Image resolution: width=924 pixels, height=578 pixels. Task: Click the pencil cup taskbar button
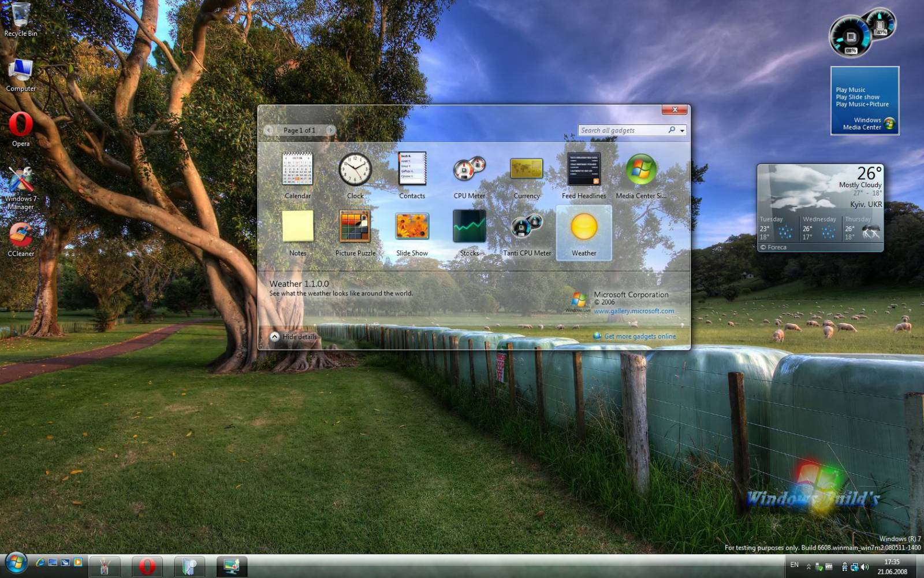tap(105, 566)
